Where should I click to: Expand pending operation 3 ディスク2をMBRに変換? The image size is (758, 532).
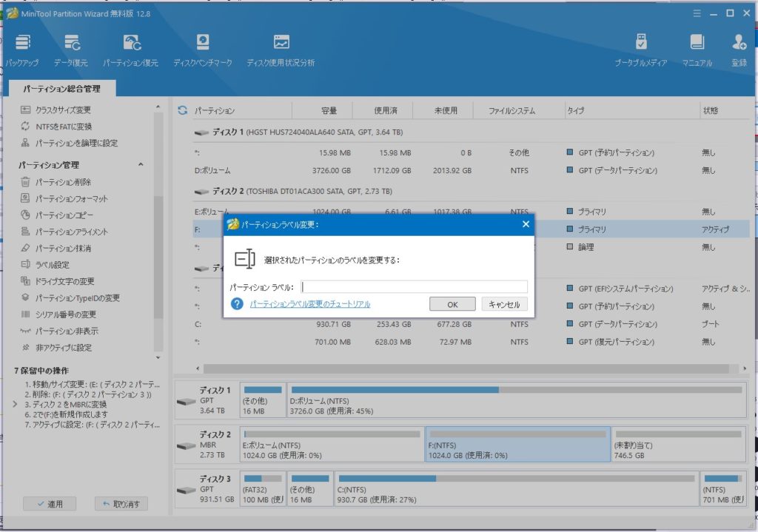click(16, 405)
